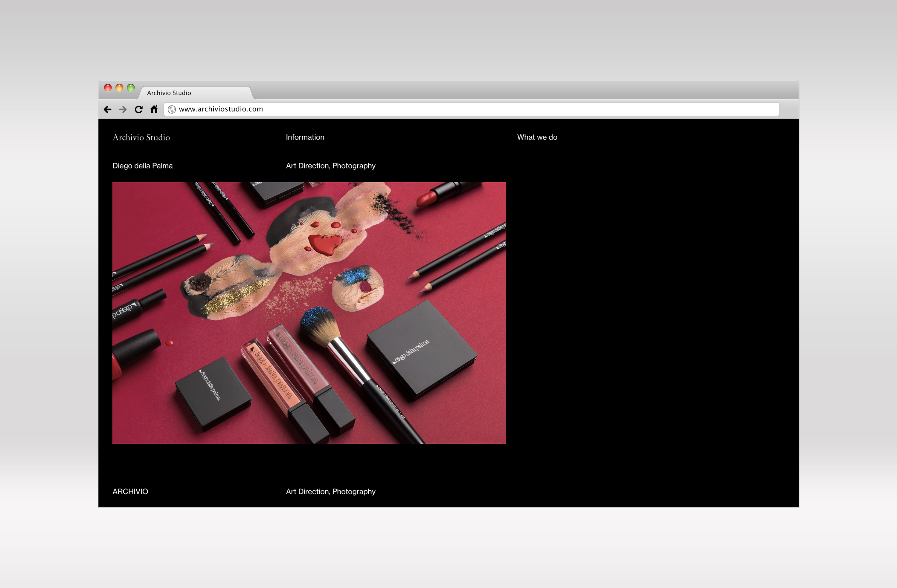The width and height of the screenshot is (897, 588).
Task: Close the window with the red button
Action: (108, 88)
